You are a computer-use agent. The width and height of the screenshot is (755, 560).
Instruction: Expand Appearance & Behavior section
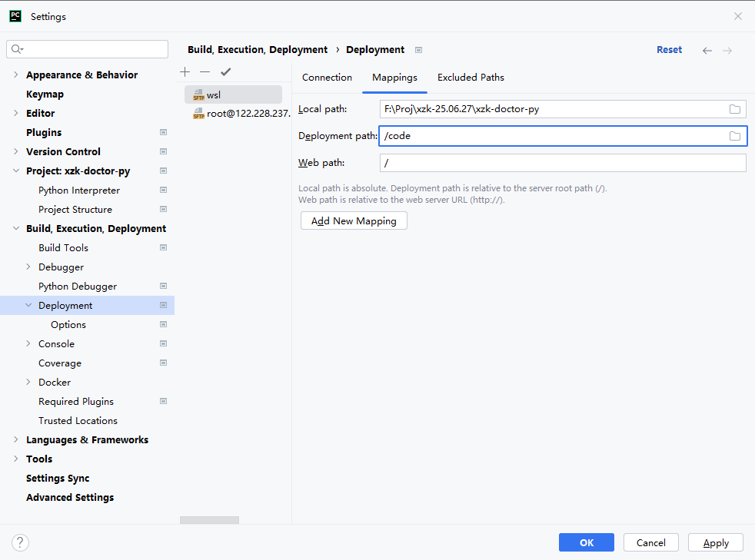tap(16, 75)
